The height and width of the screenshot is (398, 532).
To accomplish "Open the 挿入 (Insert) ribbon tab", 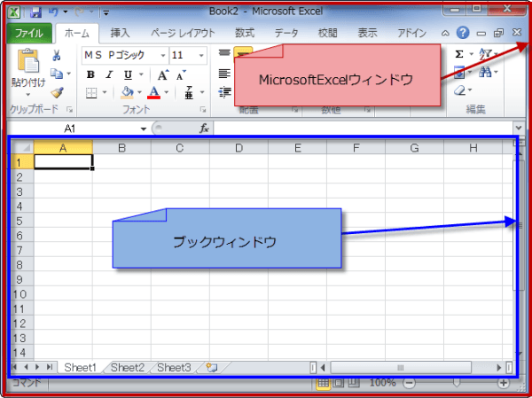I will click(x=120, y=33).
